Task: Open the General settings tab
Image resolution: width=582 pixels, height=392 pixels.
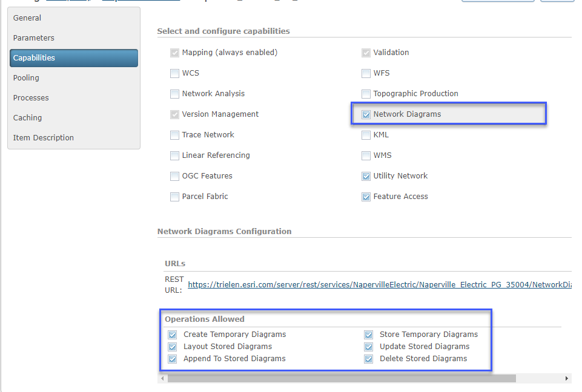Action: click(27, 18)
